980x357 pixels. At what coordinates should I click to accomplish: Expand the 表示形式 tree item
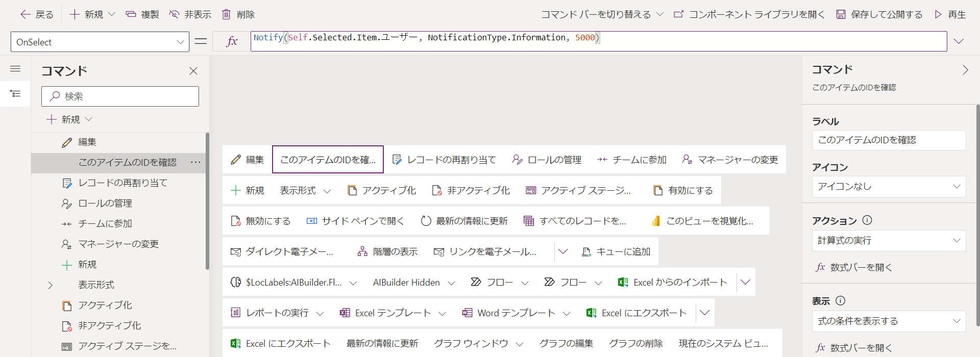[50, 285]
